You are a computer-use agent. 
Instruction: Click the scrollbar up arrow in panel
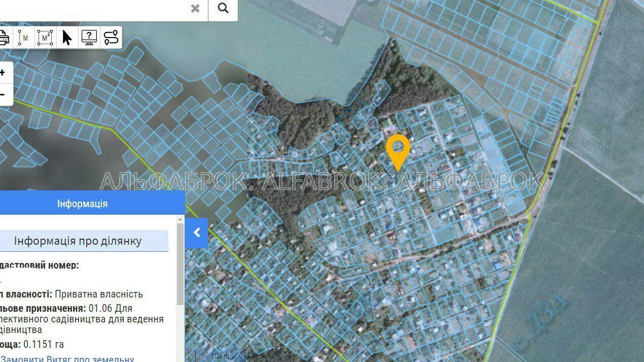(181, 219)
